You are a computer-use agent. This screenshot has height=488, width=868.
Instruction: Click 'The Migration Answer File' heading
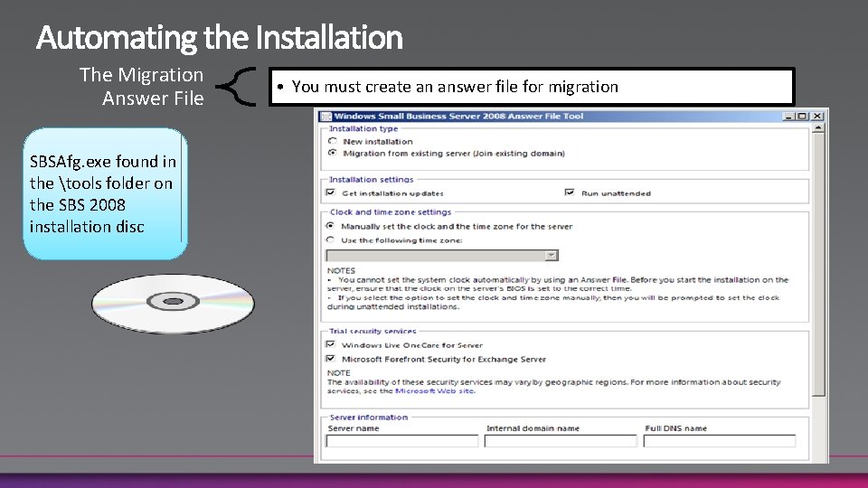(x=142, y=87)
